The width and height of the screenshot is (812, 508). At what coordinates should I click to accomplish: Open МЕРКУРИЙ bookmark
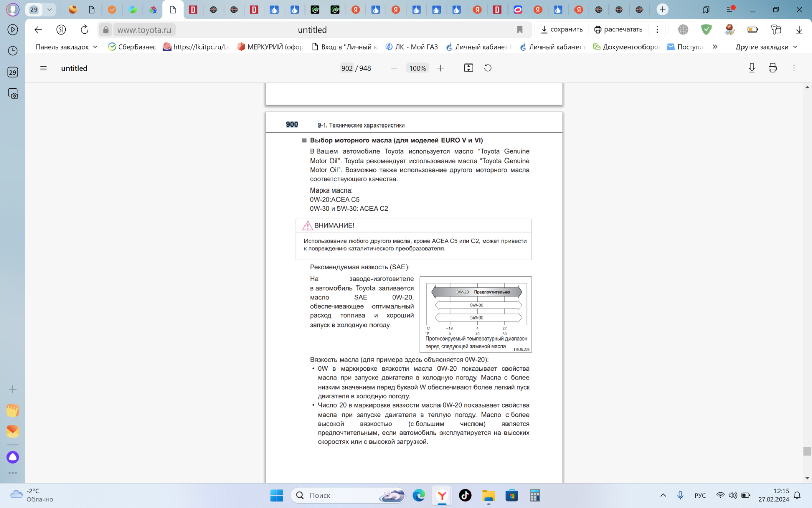tap(270, 47)
